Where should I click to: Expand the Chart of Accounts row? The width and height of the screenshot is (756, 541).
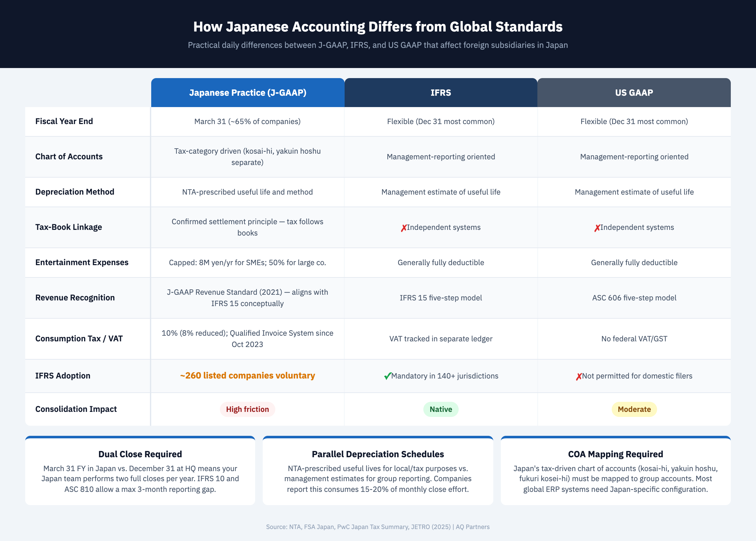click(69, 157)
